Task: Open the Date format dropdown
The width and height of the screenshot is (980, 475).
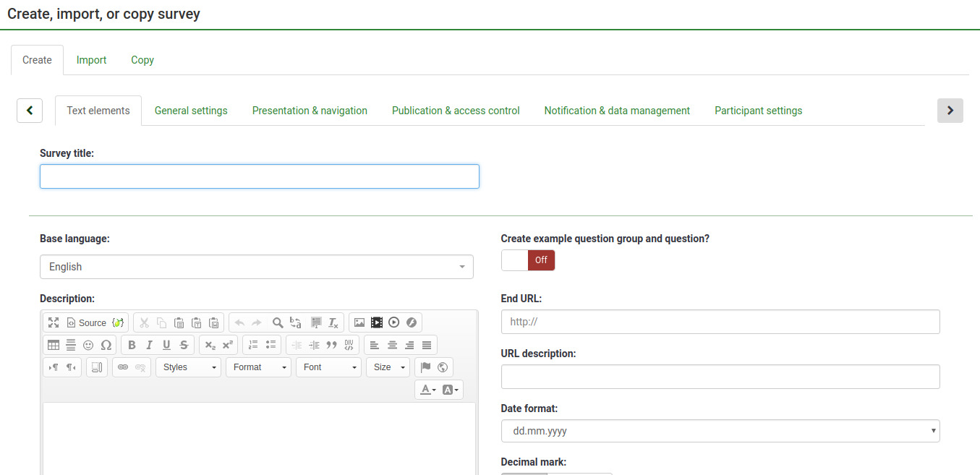Action: (x=720, y=431)
